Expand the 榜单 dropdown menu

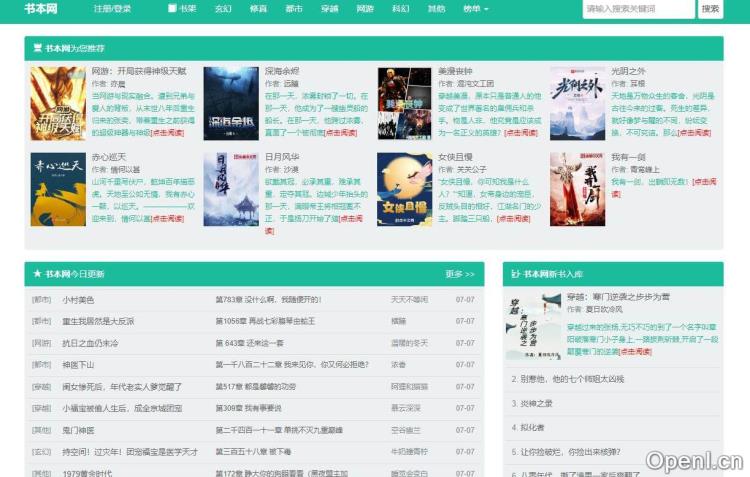(475, 9)
